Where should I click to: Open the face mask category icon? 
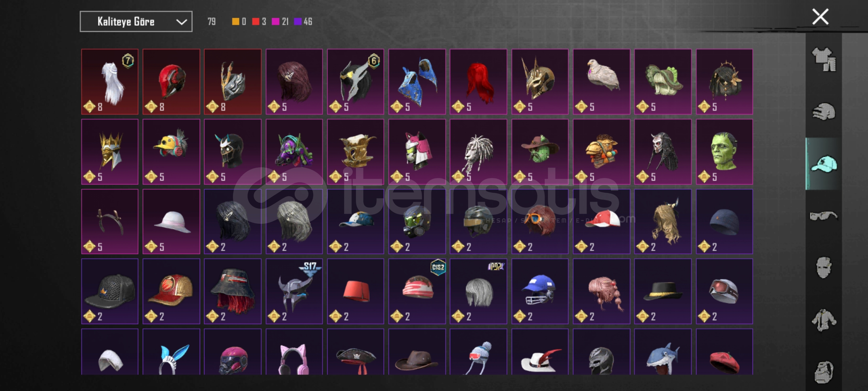tap(824, 268)
